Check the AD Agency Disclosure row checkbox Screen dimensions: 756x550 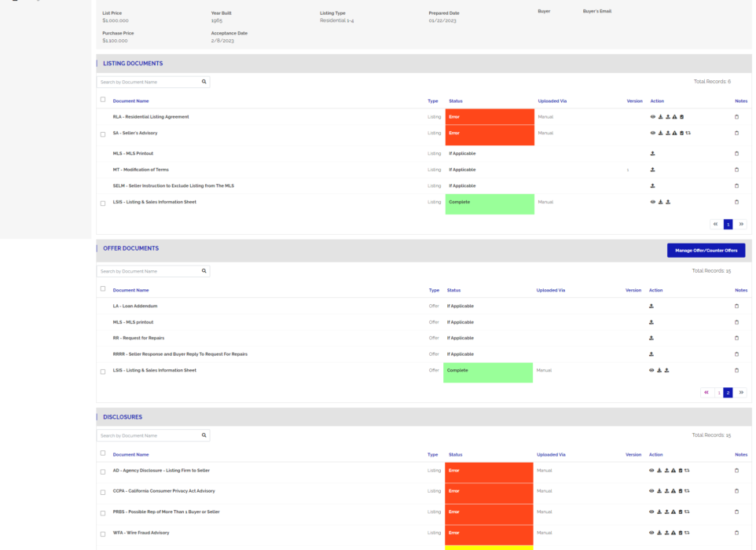click(103, 472)
